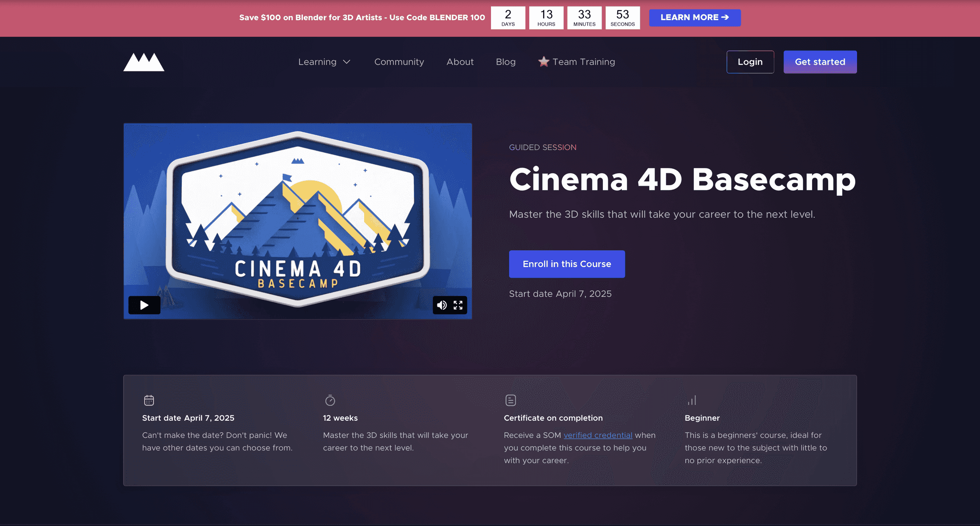Click the School of Motion mountain logo

pyautogui.click(x=143, y=61)
